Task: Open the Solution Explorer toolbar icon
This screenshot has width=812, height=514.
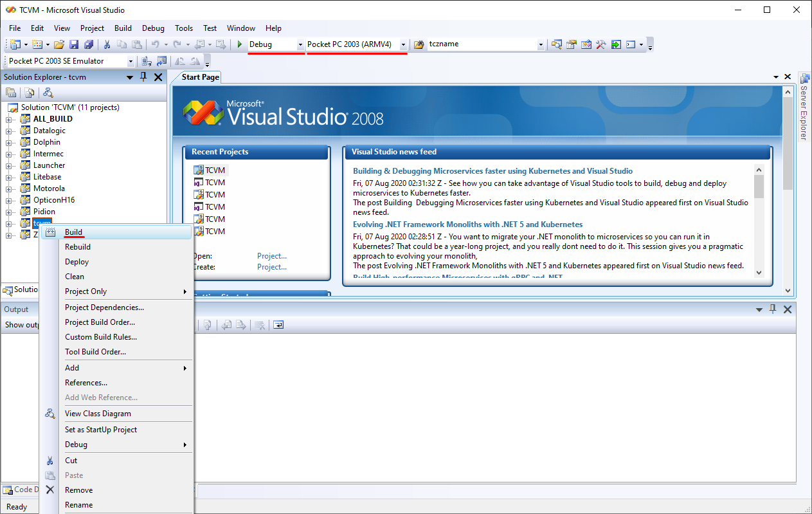Action: [x=557, y=44]
